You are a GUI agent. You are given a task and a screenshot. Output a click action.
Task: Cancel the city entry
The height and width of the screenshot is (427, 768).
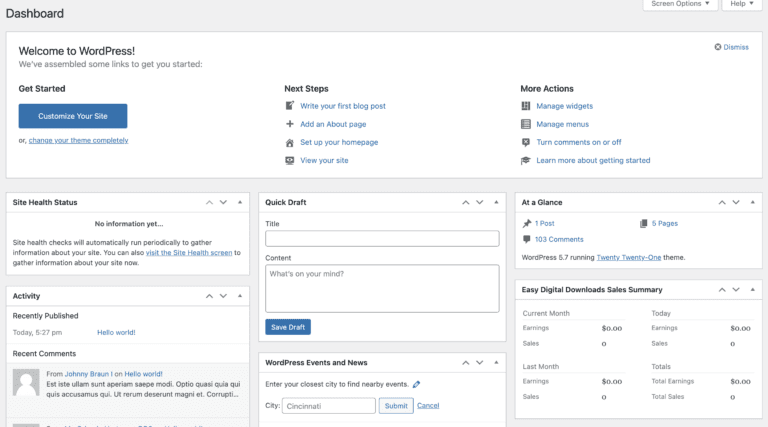[428, 405]
